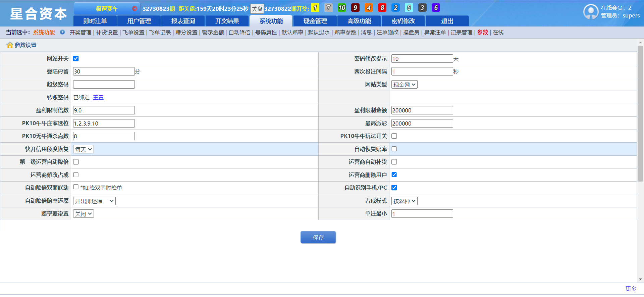The height and width of the screenshot is (297, 644).
Task: Expand the 自动降倍赔率还原 dropdown
Action: [x=94, y=201]
